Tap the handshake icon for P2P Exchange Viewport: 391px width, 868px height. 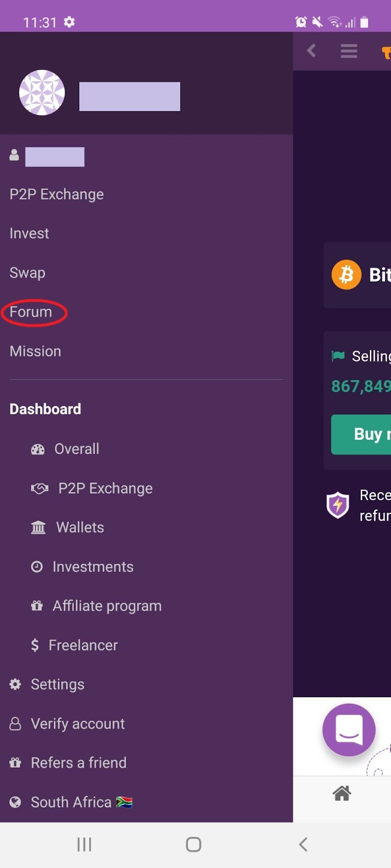(40, 488)
